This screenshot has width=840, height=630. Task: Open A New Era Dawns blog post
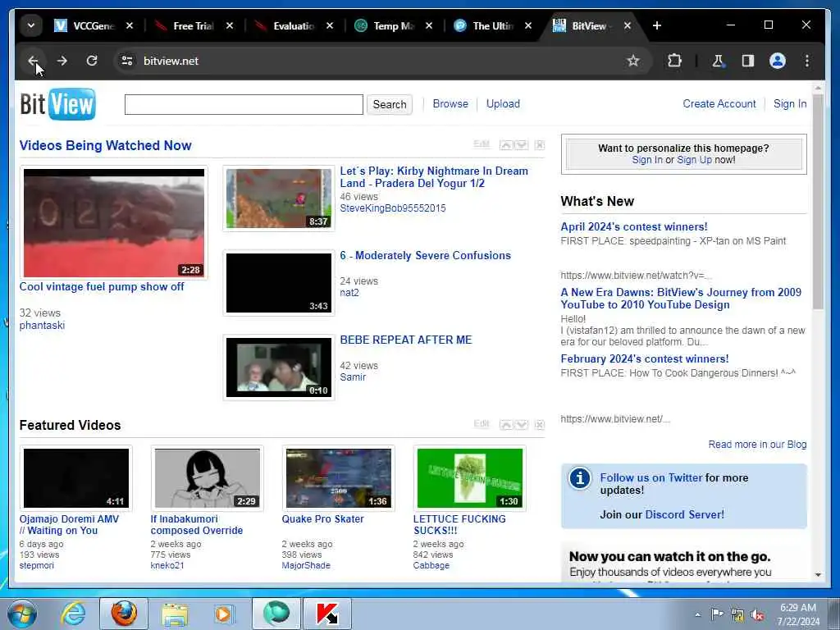tap(681, 299)
